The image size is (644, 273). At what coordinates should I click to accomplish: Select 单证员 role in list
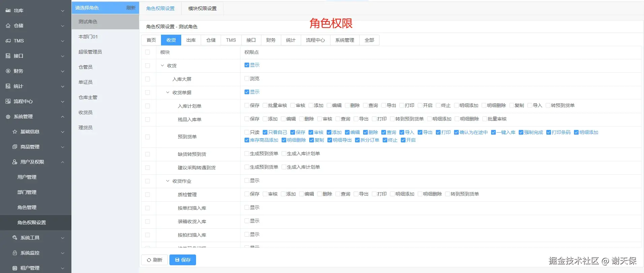(x=105, y=82)
